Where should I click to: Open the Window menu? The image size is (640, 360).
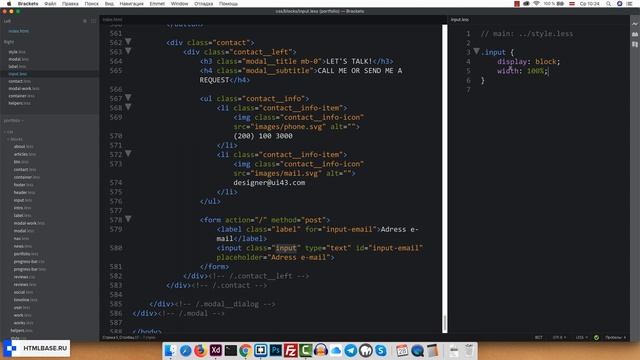pos(179,4)
